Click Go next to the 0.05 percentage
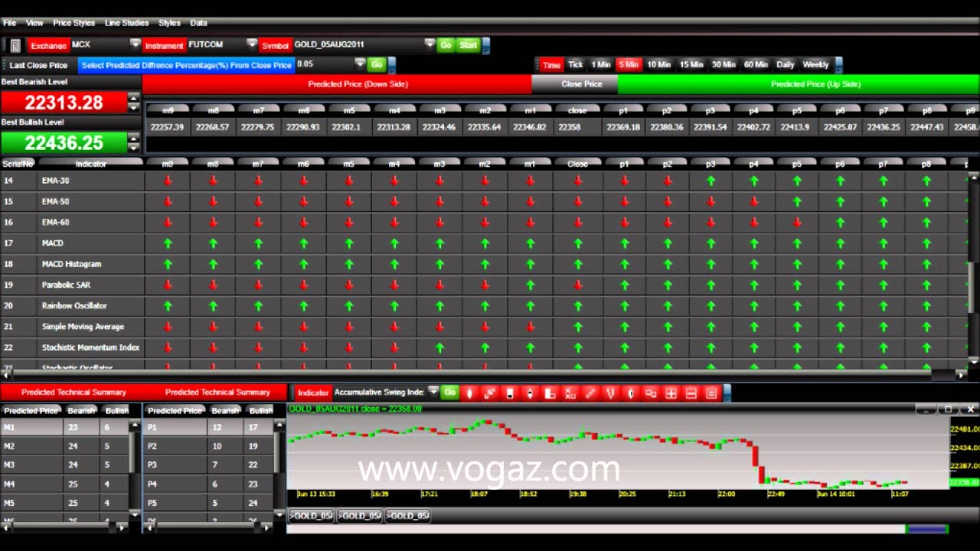980x551 pixels. pyautogui.click(x=377, y=65)
